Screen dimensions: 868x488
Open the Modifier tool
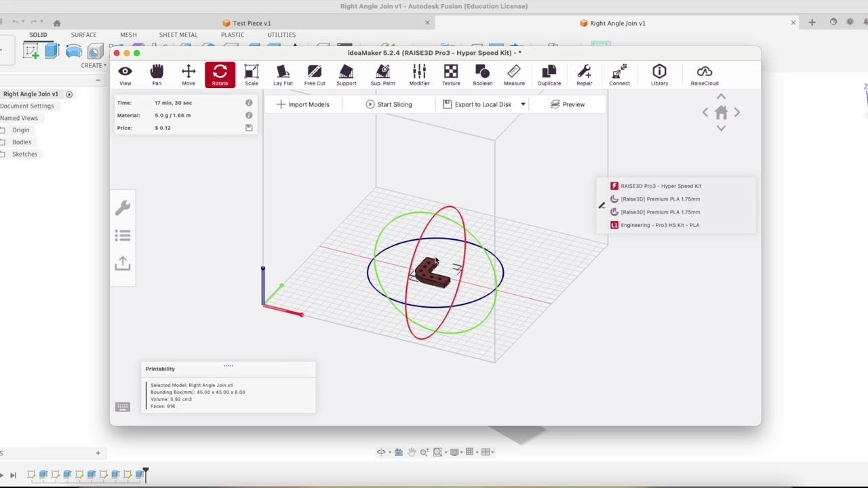pos(419,75)
